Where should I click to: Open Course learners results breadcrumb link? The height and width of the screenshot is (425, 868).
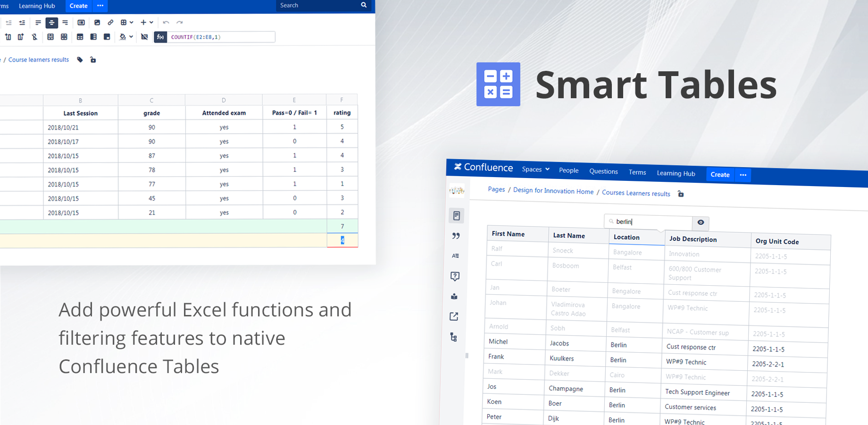pyautogui.click(x=39, y=60)
